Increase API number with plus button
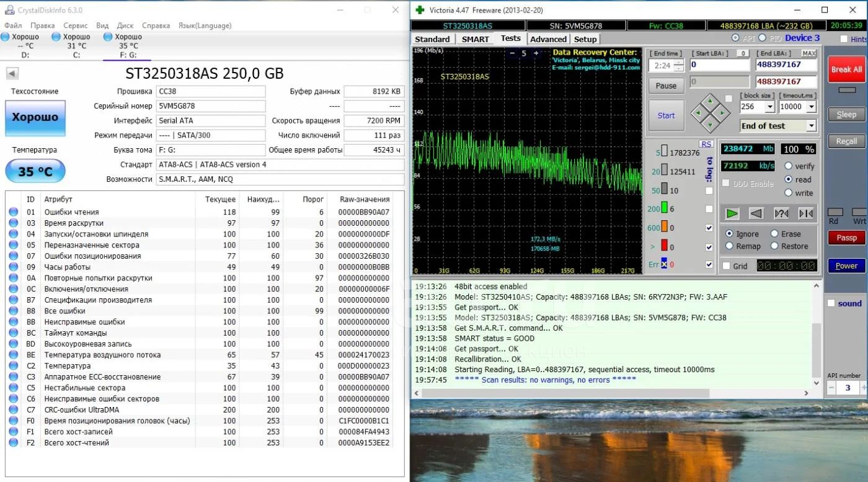Image resolution: width=868 pixels, height=482 pixels. [862, 388]
